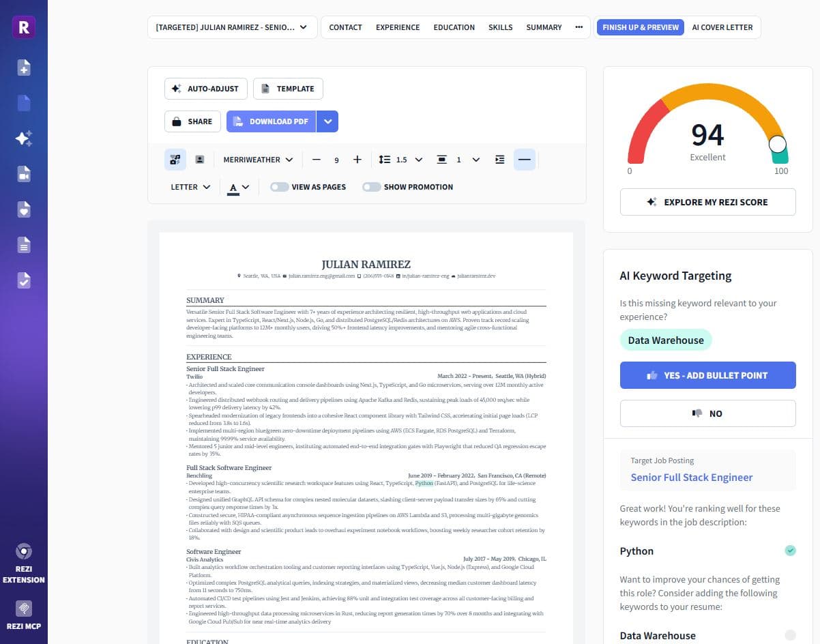Open the video document sidebar icon

coord(24,174)
